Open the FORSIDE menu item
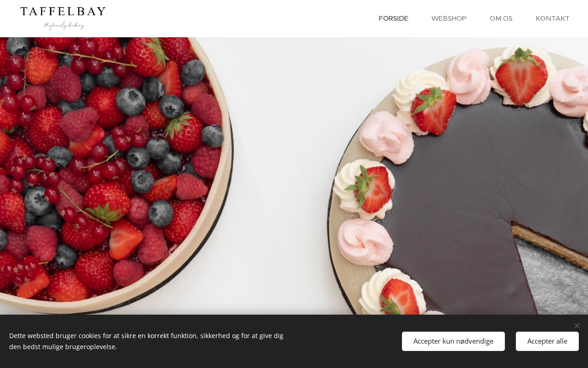Screen dimensions: 588x368 (x=393, y=18)
